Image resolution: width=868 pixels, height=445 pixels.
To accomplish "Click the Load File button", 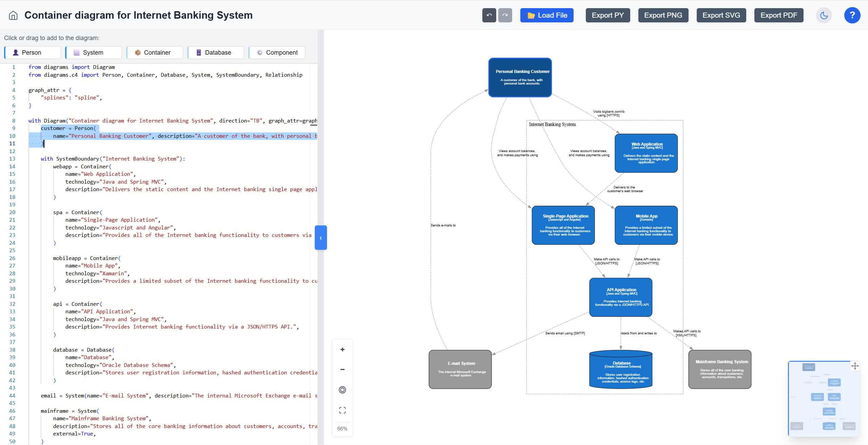I will pos(546,15).
